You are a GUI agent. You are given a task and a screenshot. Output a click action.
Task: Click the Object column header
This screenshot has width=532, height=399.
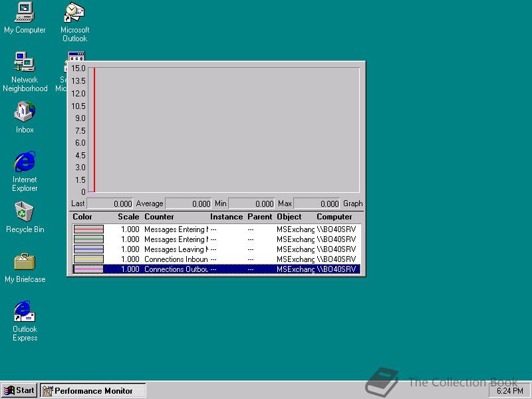click(x=289, y=217)
